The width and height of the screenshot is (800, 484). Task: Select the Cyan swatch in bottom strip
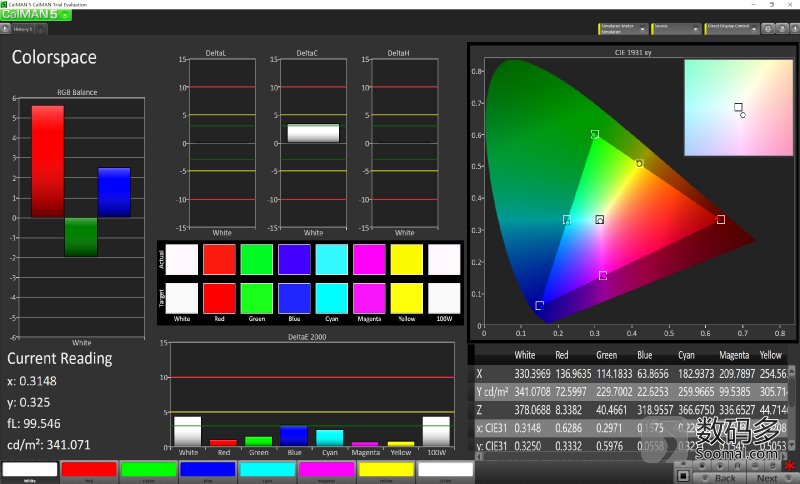[266, 470]
